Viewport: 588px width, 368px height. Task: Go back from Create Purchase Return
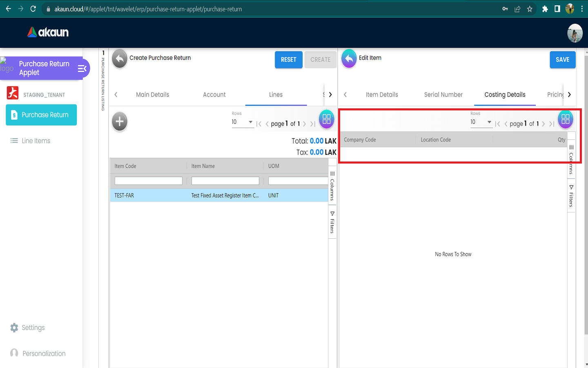(120, 59)
